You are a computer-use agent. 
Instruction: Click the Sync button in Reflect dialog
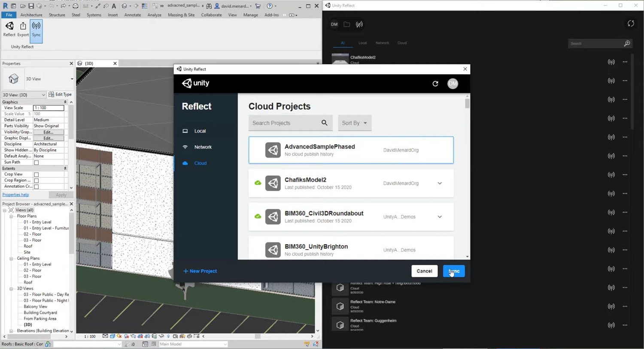[x=454, y=271]
